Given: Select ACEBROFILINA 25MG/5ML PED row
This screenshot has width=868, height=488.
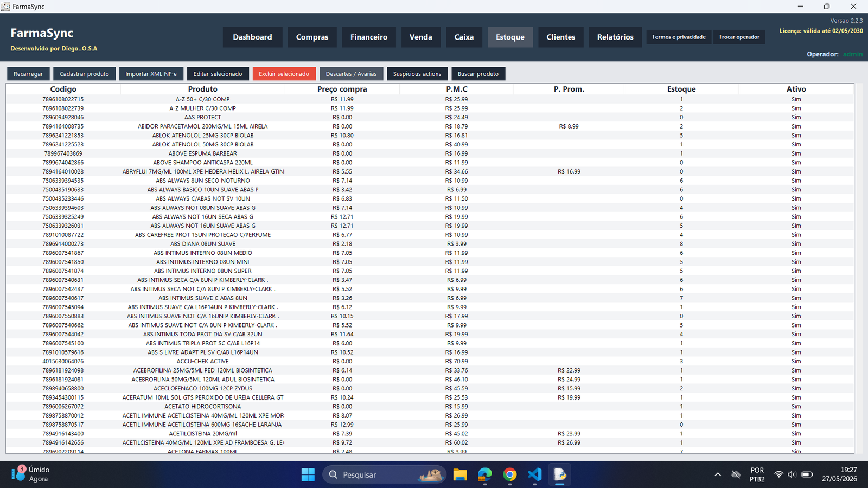Looking at the screenshot, I should (430, 370).
